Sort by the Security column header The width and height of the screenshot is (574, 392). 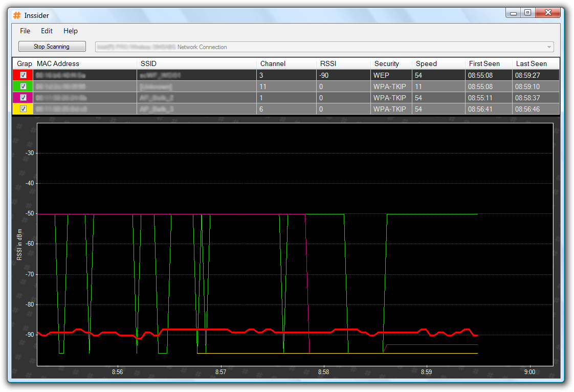[x=391, y=64]
